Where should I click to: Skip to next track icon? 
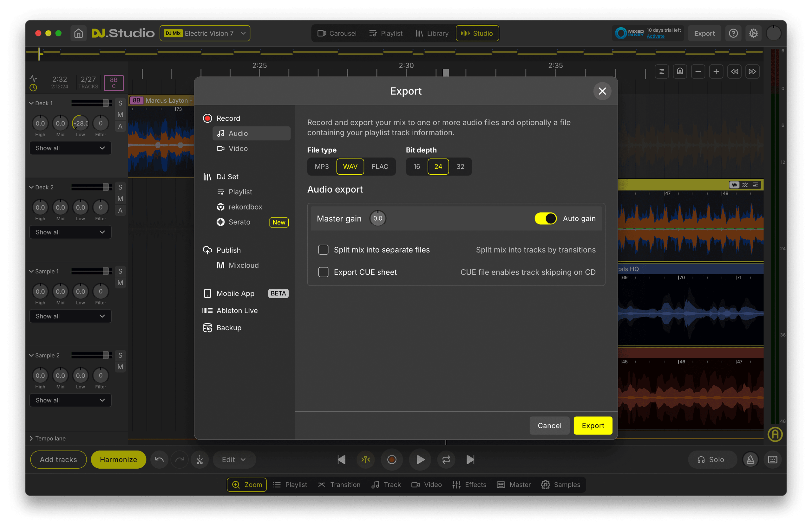pos(470,459)
